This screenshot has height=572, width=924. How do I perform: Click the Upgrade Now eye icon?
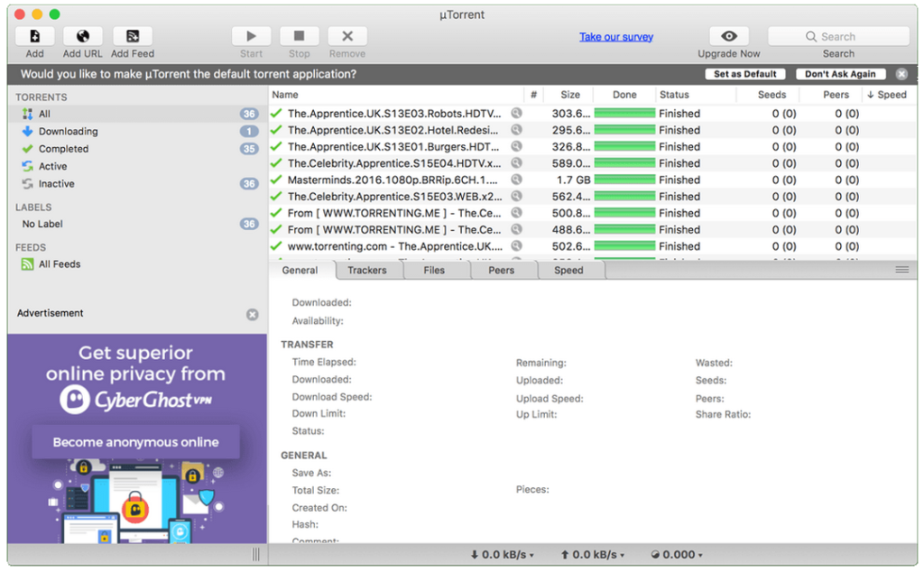[x=729, y=36]
